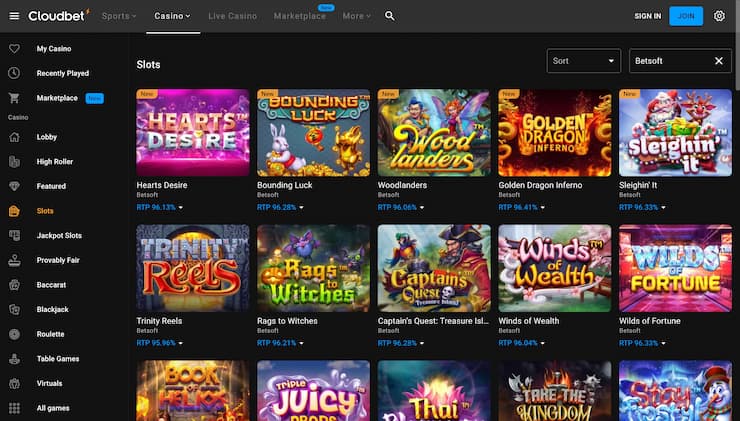The width and height of the screenshot is (740, 421).
Task: Click the blue New badge beside Marketplace sidebar
Action: (x=94, y=98)
